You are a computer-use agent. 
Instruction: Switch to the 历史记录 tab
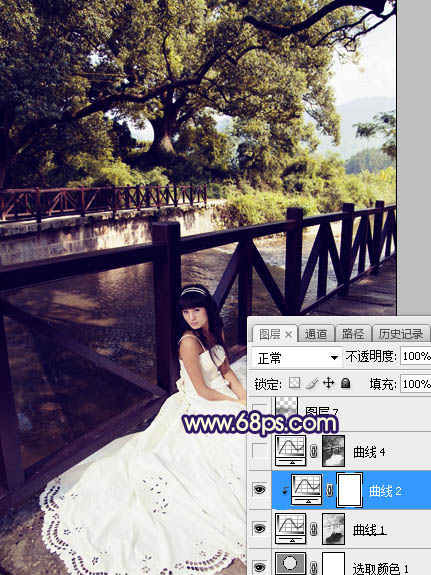tap(401, 334)
